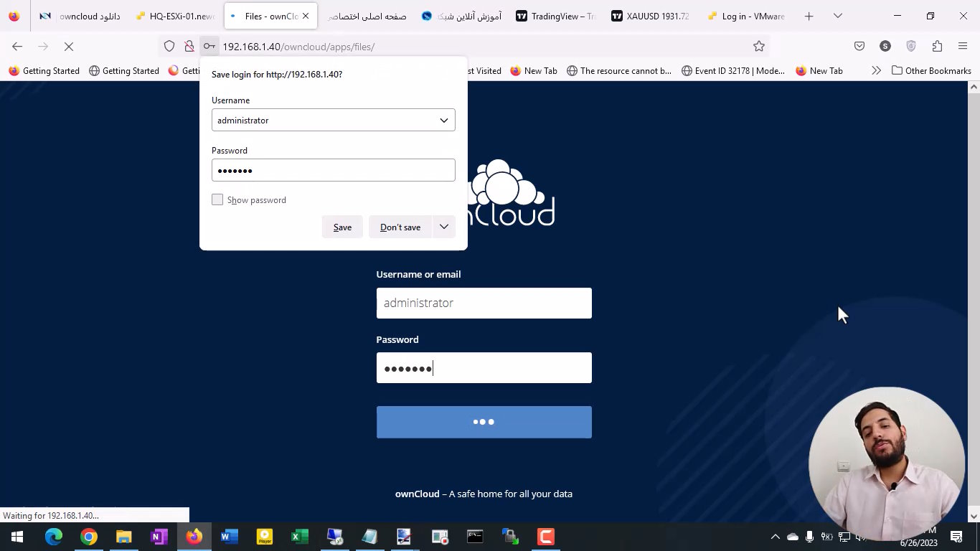Open OneNote from taskbar
This screenshot has height=551, width=980.
[x=159, y=537]
